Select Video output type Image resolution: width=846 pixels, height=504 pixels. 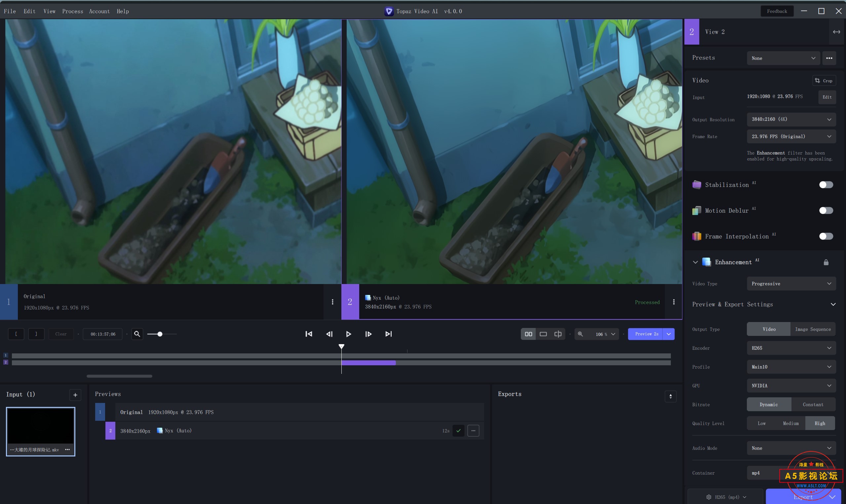point(769,329)
